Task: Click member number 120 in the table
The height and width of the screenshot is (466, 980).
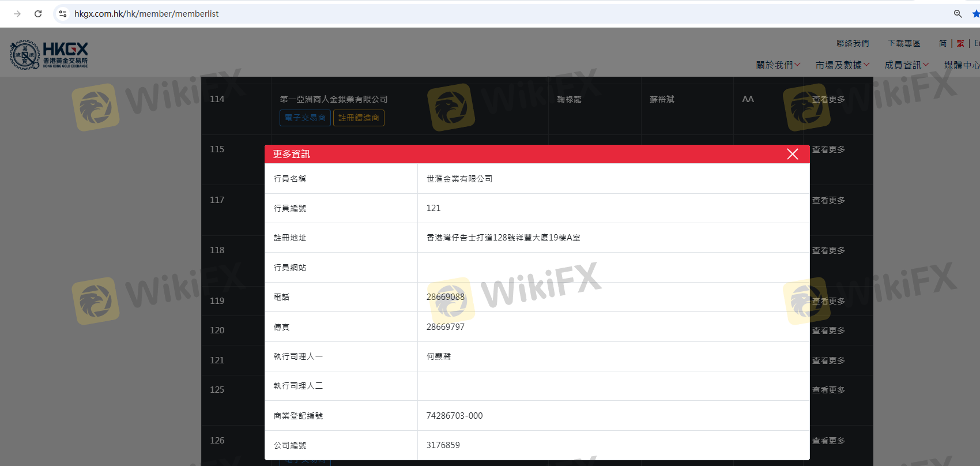Action: (x=217, y=330)
